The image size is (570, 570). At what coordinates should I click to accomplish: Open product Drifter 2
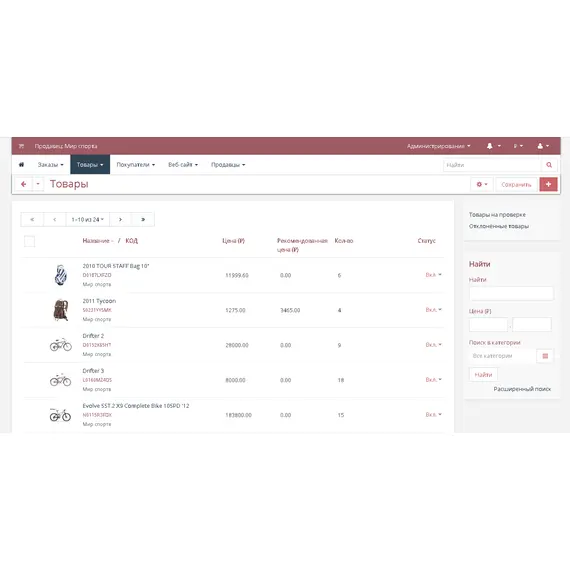93,336
